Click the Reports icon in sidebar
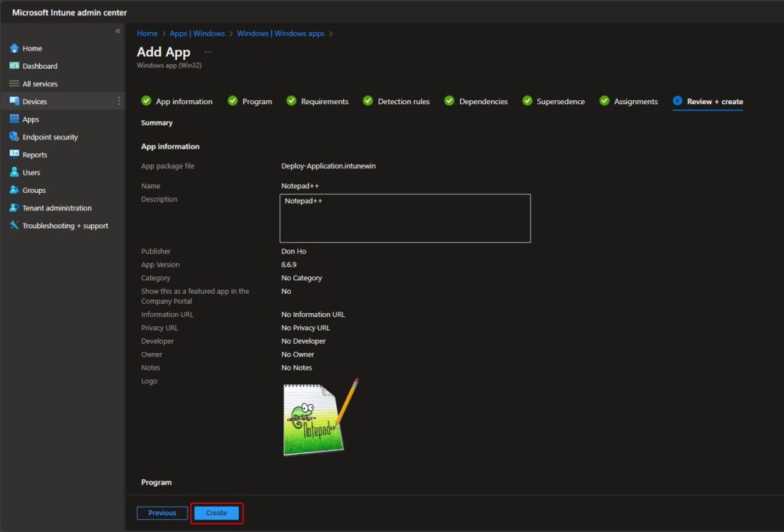 [x=14, y=154]
